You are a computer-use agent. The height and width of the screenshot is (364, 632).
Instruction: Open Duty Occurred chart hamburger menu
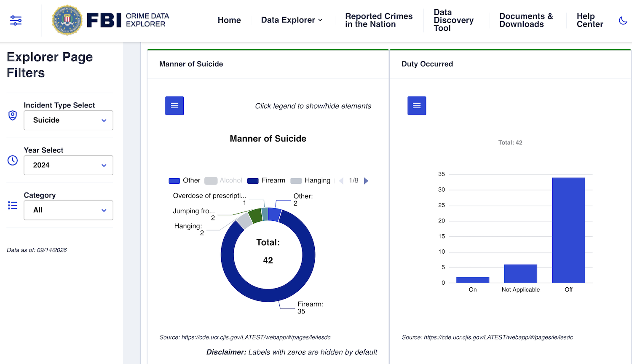pyautogui.click(x=417, y=106)
